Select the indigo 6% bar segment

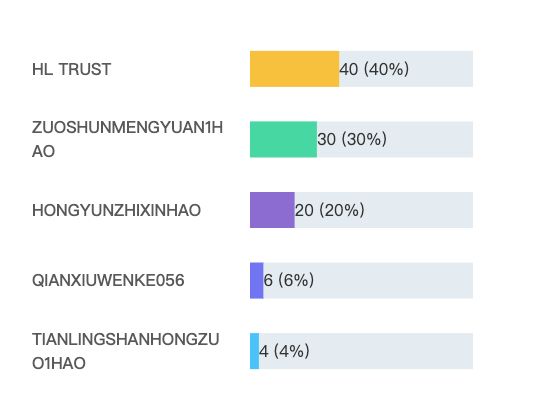point(257,280)
